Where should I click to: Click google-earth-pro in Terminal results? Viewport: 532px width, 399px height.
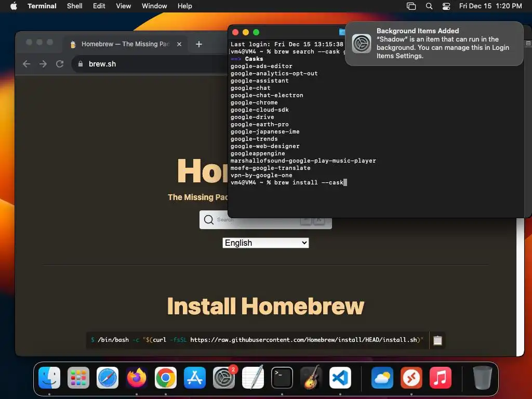click(260, 124)
